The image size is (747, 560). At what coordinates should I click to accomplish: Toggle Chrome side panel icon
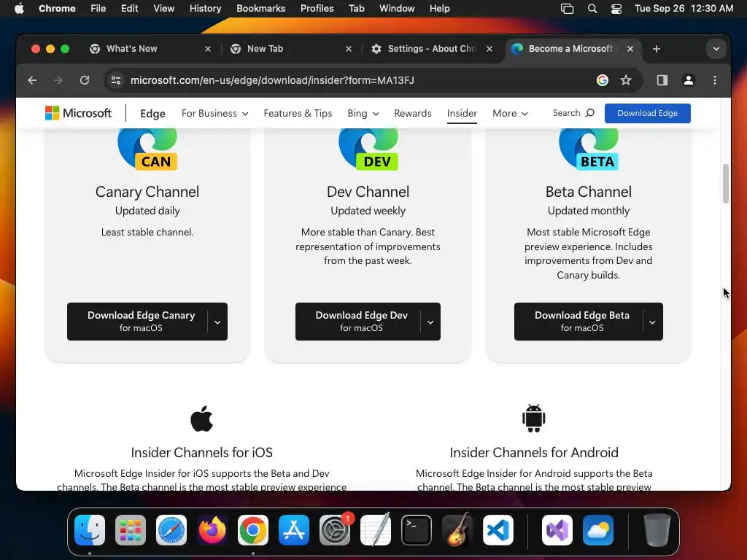(x=662, y=80)
